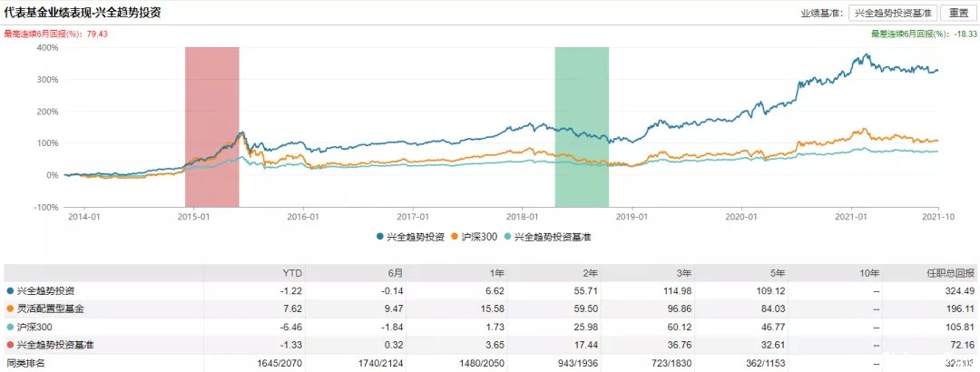Click the 2021-10 axis label
980x372 pixels.
pos(938,216)
